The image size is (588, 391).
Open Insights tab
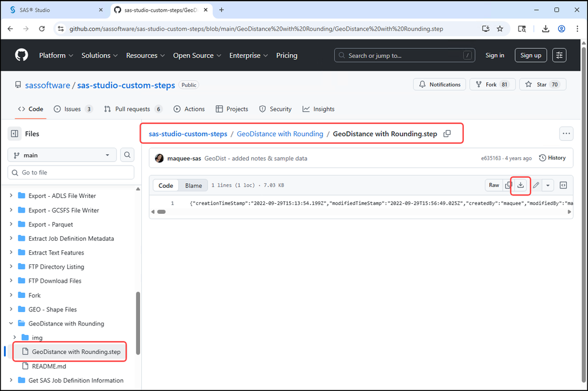(x=318, y=109)
